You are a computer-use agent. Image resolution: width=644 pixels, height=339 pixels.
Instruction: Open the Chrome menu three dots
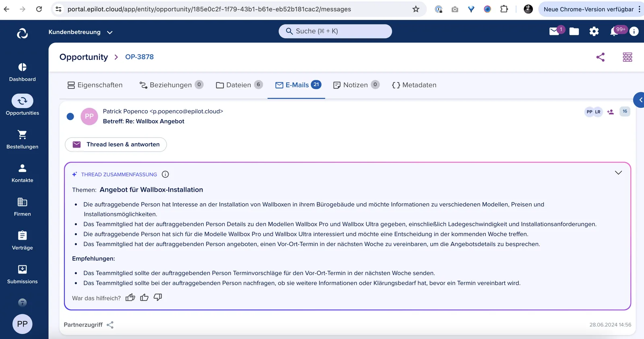pos(639,9)
